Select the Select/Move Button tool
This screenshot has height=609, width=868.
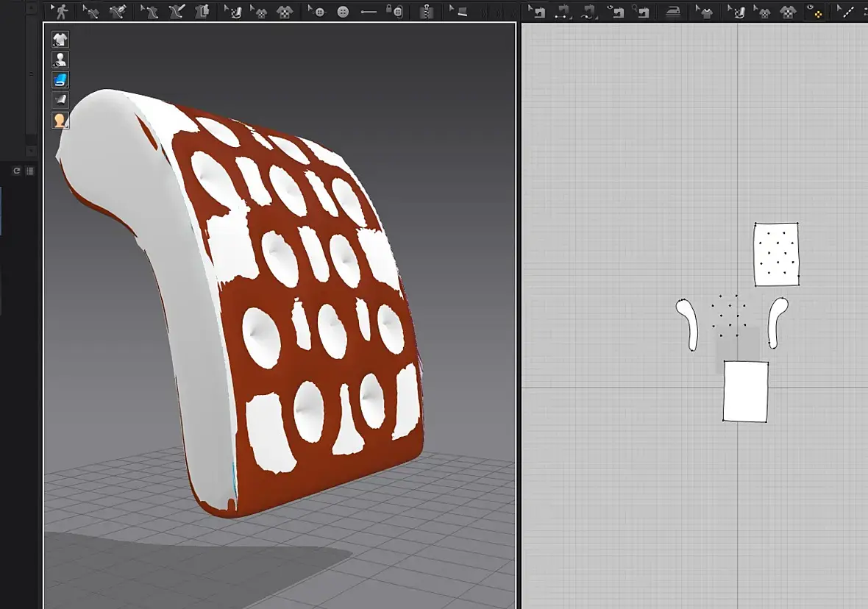pyautogui.click(x=316, y=10)
